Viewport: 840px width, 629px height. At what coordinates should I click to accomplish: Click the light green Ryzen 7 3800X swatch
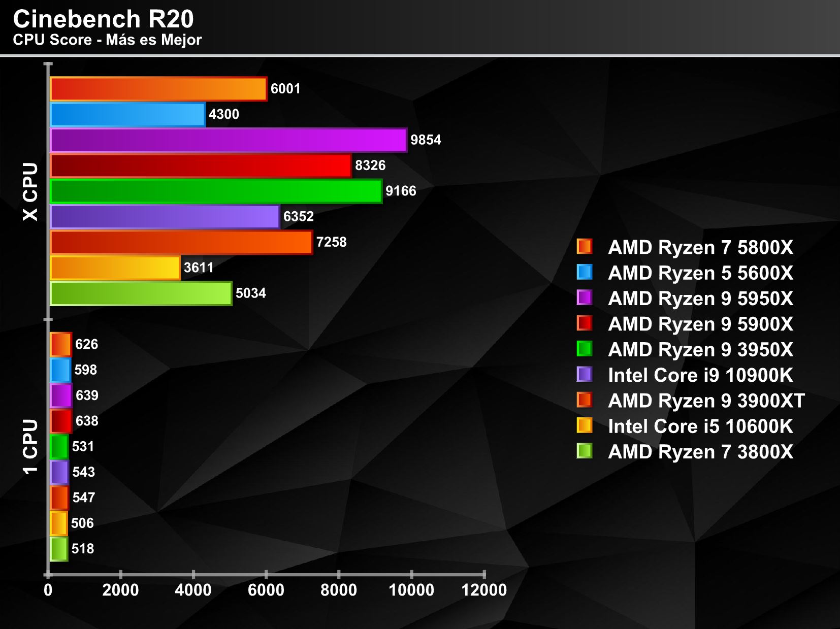[585, 451]
